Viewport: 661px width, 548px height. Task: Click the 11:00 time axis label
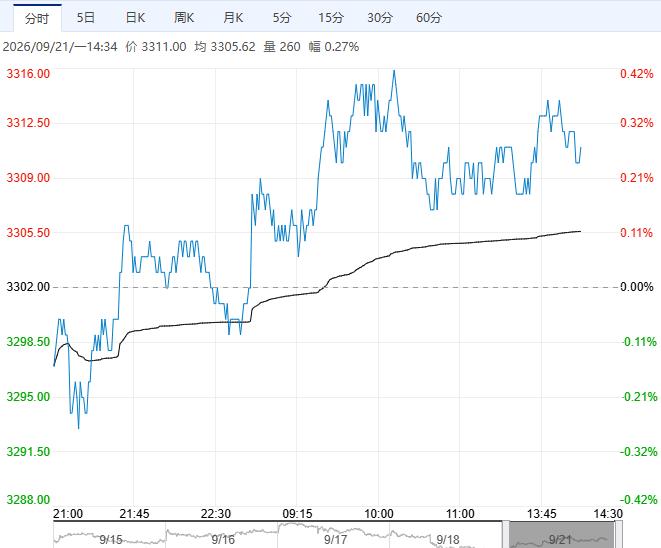pos(460,514)
